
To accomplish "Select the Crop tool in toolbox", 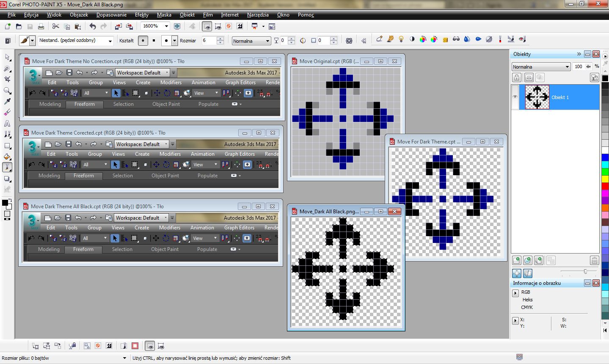I will click(x=7, y=79).
